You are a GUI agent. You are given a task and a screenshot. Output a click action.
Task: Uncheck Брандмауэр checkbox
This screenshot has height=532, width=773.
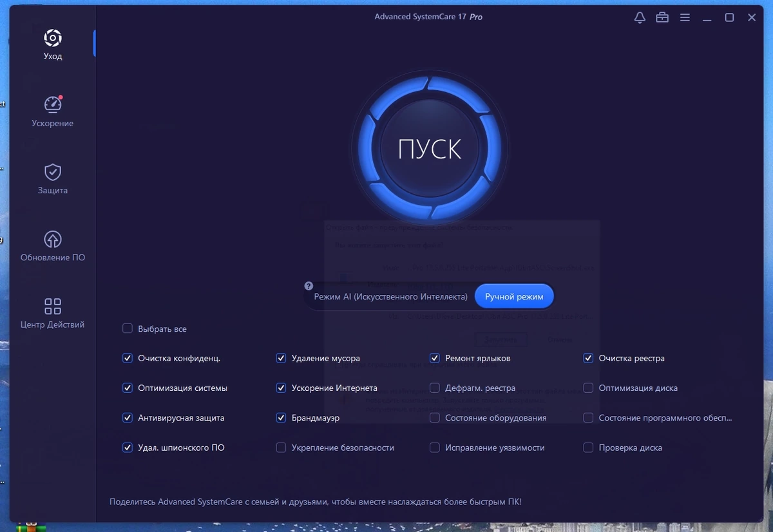click(281, 417)
